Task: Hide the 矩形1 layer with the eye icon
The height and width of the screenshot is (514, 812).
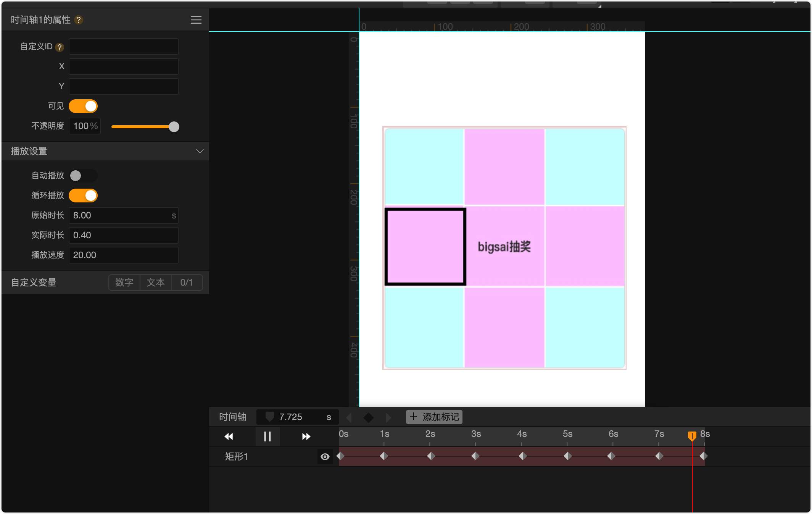Action: click(x=325, y=457)
